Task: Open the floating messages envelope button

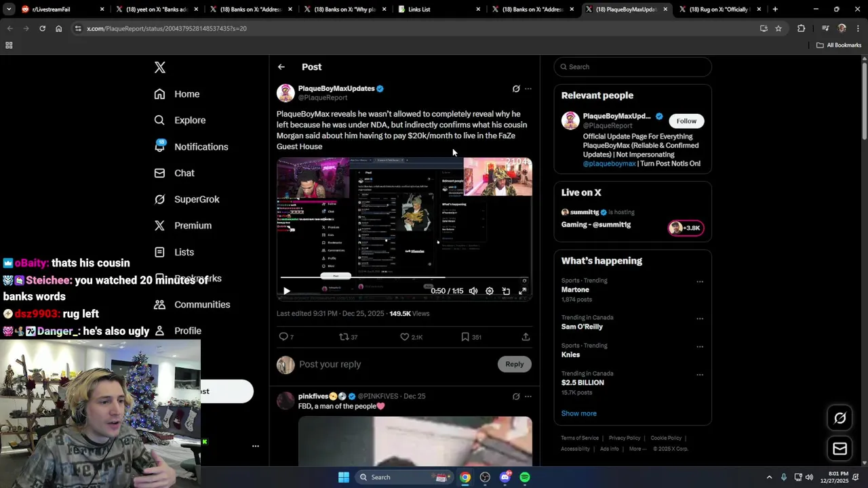Action: coord(840,449)
